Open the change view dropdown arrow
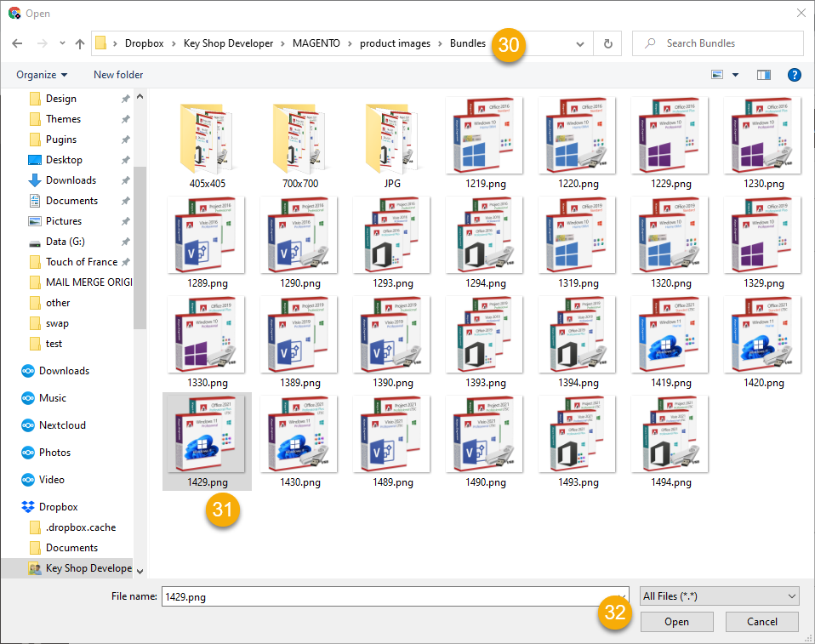 tap(735, 75)
